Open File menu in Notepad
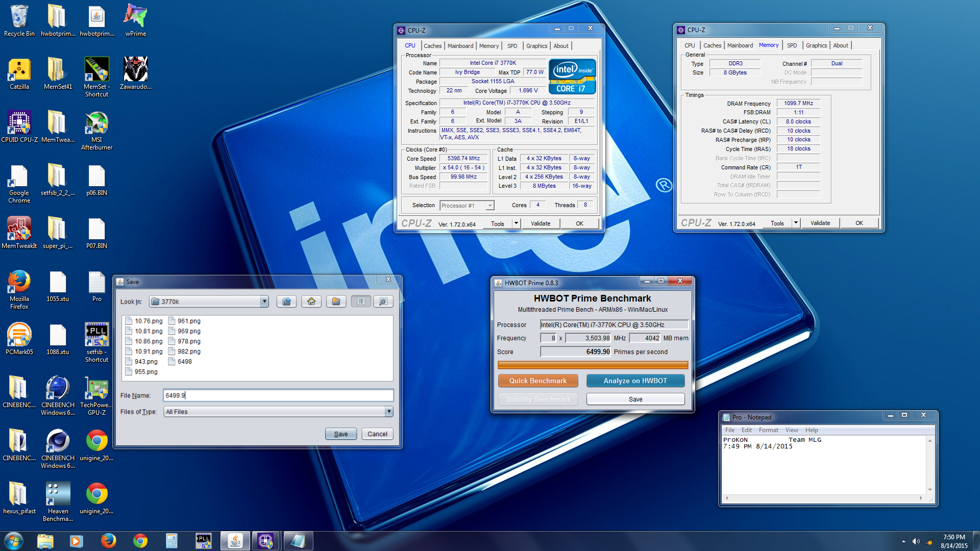Screen dimensions: 980x551 click(x=730, y=430)
